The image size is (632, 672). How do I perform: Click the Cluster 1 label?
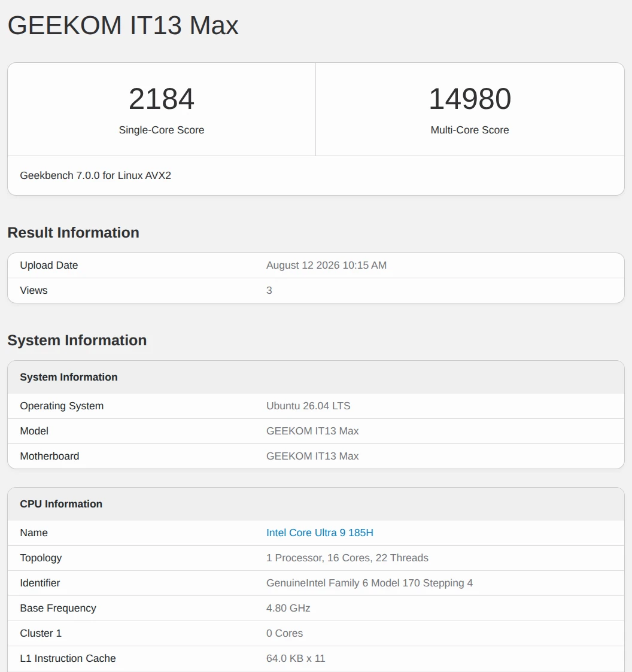41,633
